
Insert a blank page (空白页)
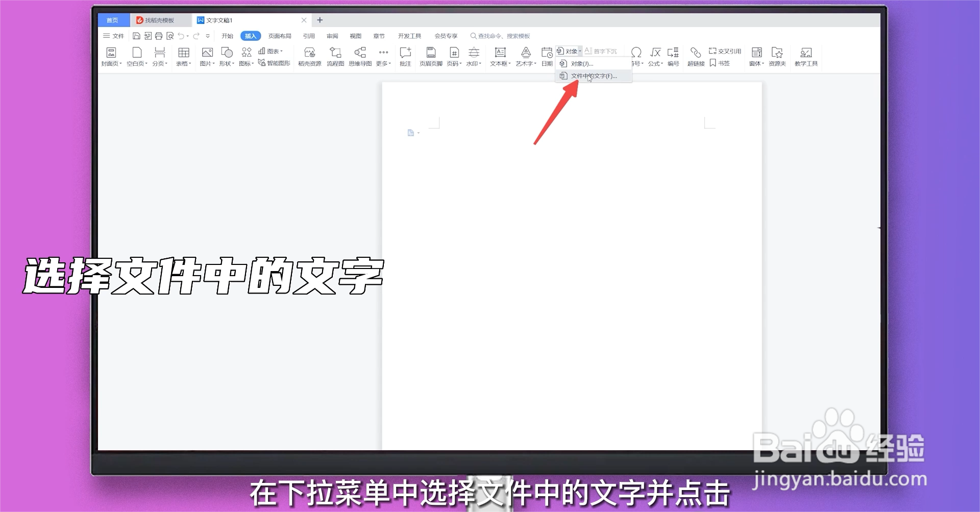click(137, 56)
